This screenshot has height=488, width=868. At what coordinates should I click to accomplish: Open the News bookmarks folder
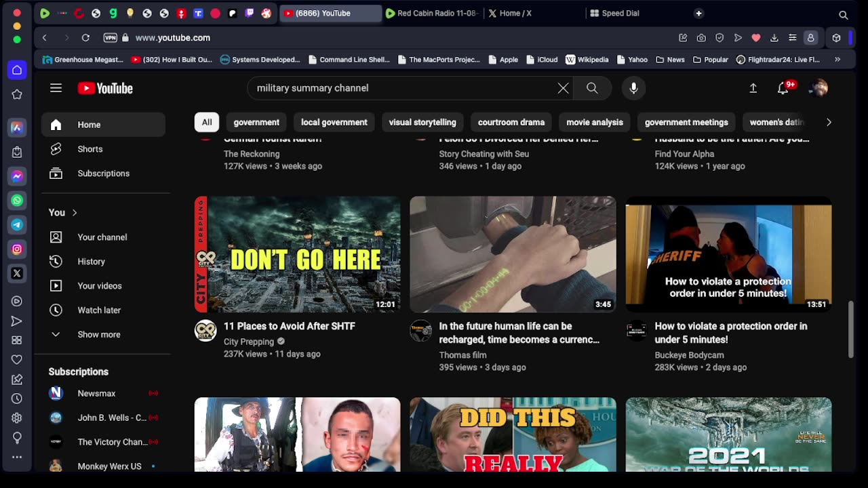click(x=670, y=60)
